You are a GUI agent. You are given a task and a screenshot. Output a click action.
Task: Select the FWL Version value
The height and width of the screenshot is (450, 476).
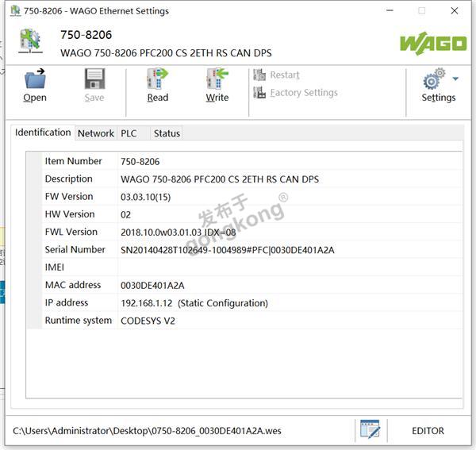pyautogui.click(x=178, y=233)
